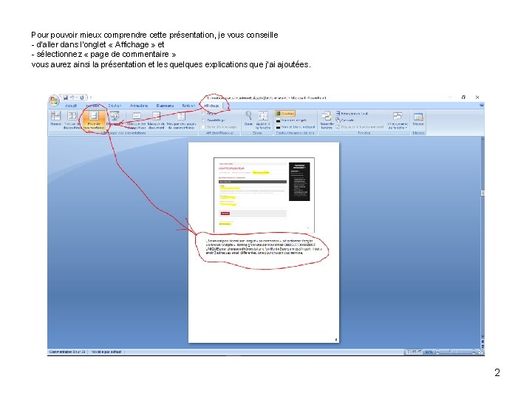The width and height of the screenshot is (532, 399).
Task: Click fit slide to window icon
Action: 480,352
